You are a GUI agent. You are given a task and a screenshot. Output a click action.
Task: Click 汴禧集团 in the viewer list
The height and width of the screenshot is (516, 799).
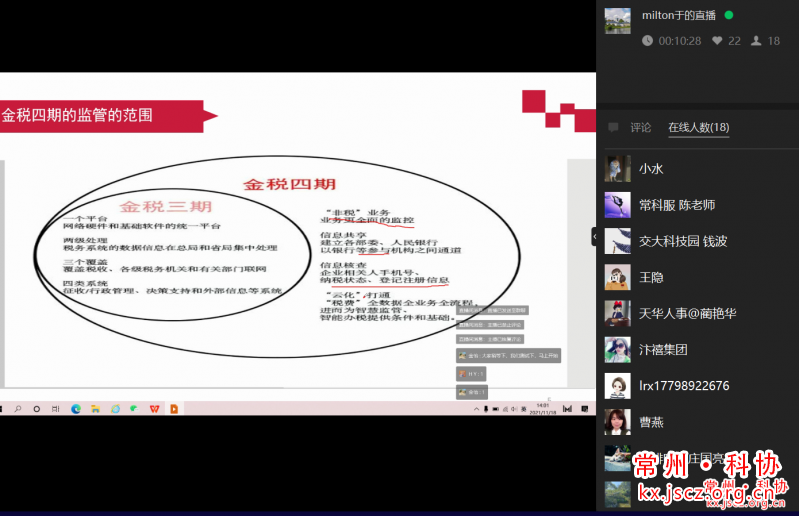click(663, 349)
